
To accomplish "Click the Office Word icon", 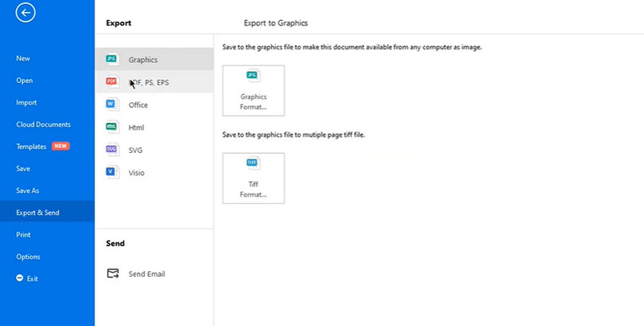I will [112, 105].
